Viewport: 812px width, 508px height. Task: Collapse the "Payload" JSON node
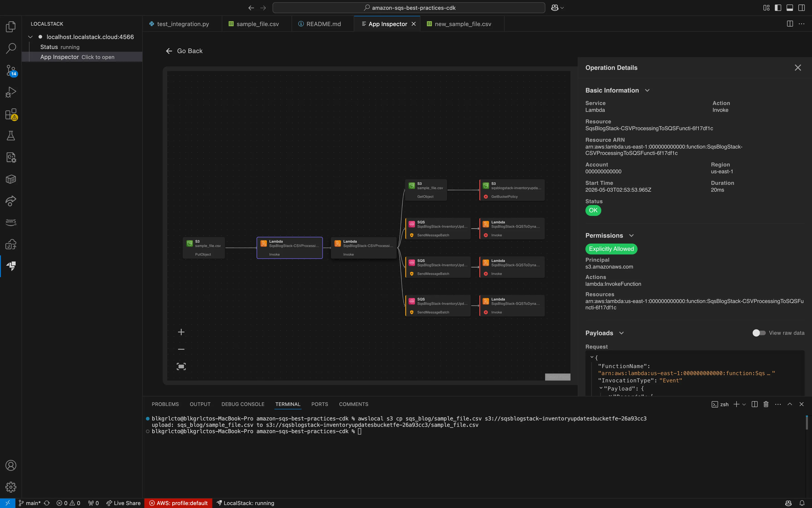coord(601,388)
